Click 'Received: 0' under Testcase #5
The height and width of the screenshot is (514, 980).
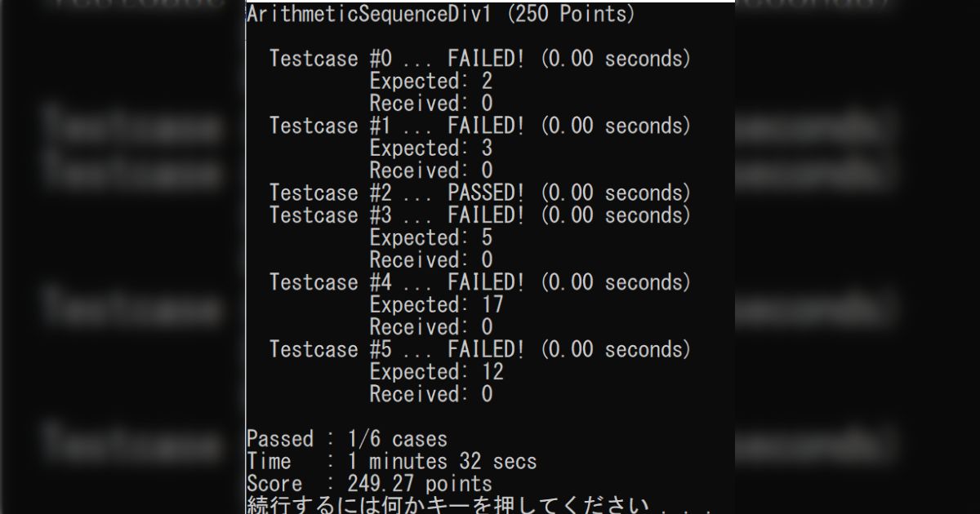click(430, 394)
